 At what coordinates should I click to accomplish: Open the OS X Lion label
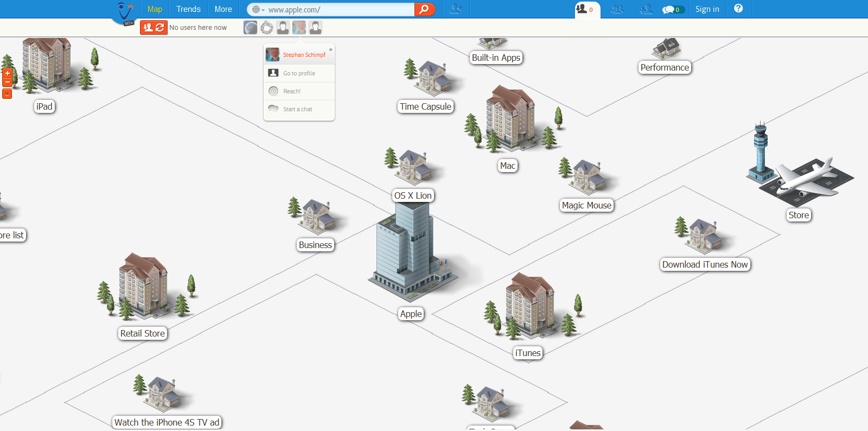pos(413,195)
